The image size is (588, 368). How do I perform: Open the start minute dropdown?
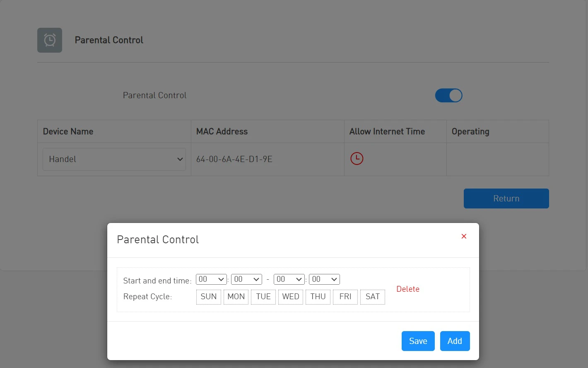(246, 279)
